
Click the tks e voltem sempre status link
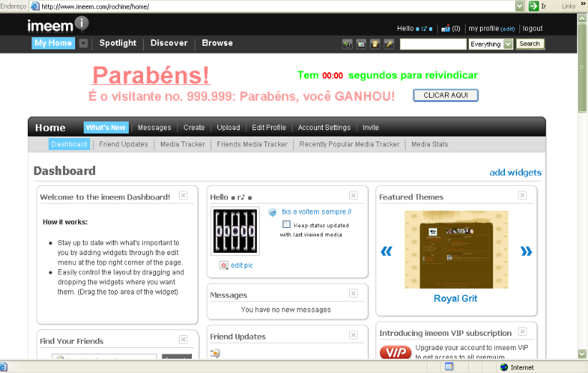(317, 212)
